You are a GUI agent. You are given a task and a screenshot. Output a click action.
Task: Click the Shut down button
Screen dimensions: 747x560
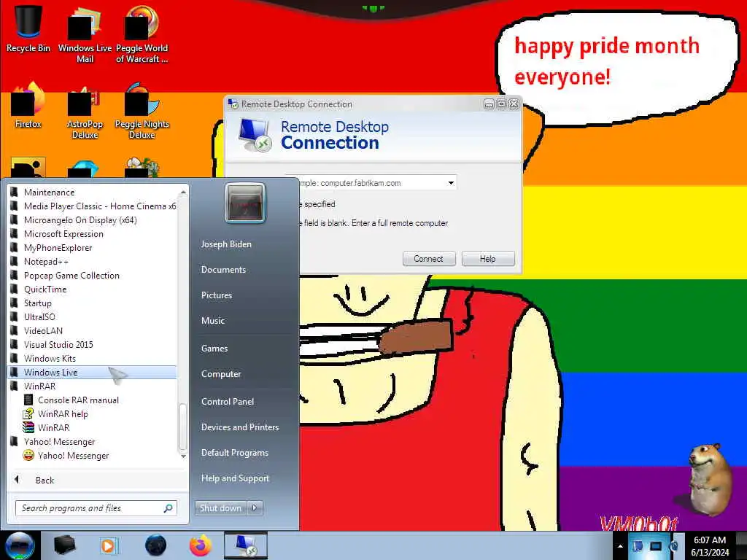(x=220, y=508)
